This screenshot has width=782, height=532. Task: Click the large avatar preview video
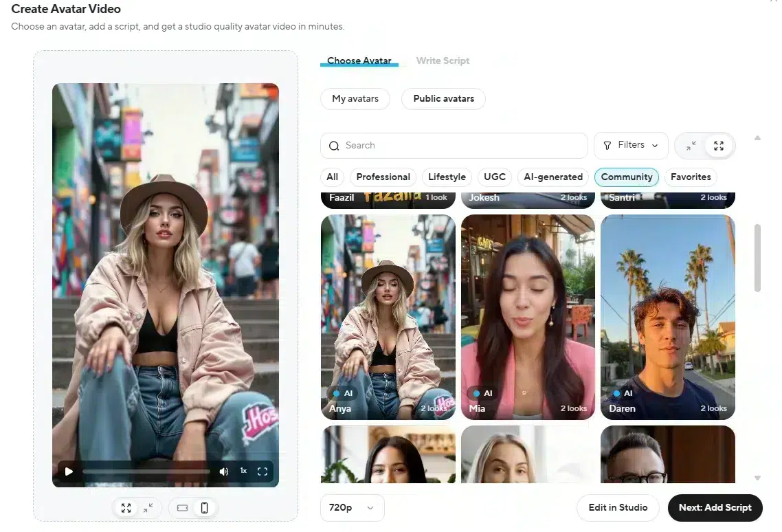click(166, 285)
